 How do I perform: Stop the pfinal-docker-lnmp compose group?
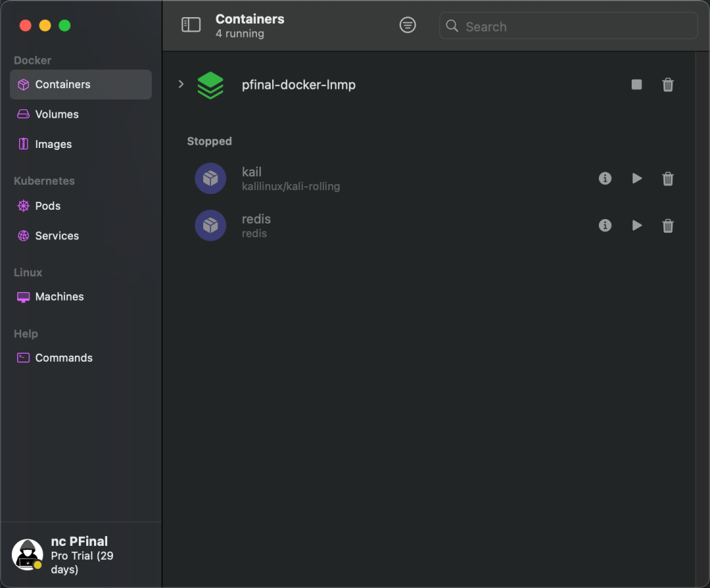pyautogui.click(x=636, y=85)
